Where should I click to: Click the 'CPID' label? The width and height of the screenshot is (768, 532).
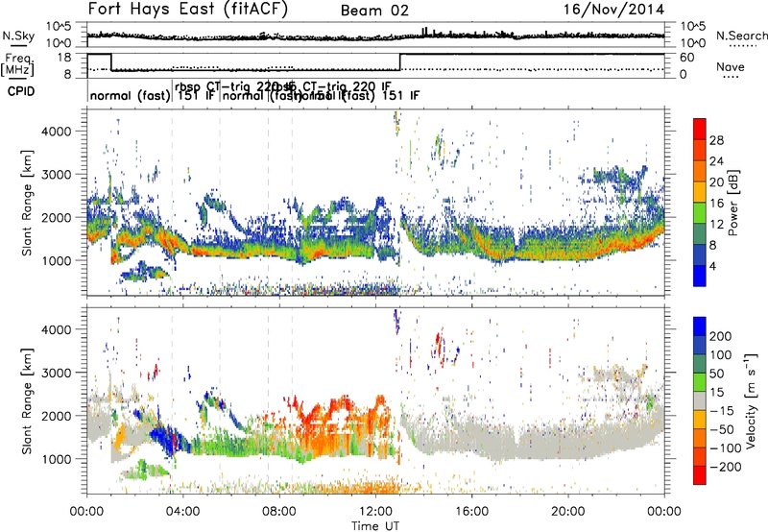tap(21, 91)
